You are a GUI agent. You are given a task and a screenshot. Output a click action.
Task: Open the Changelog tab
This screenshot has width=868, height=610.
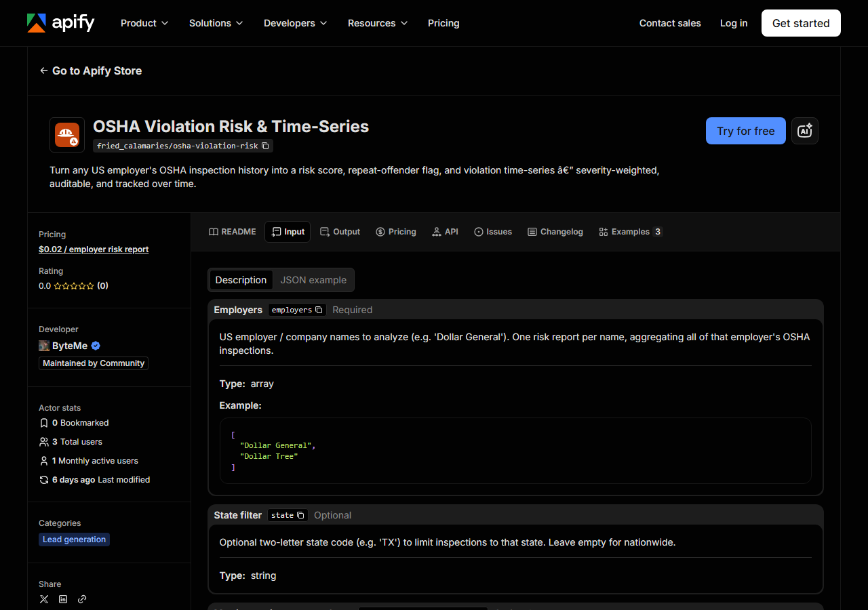(555, 232)
